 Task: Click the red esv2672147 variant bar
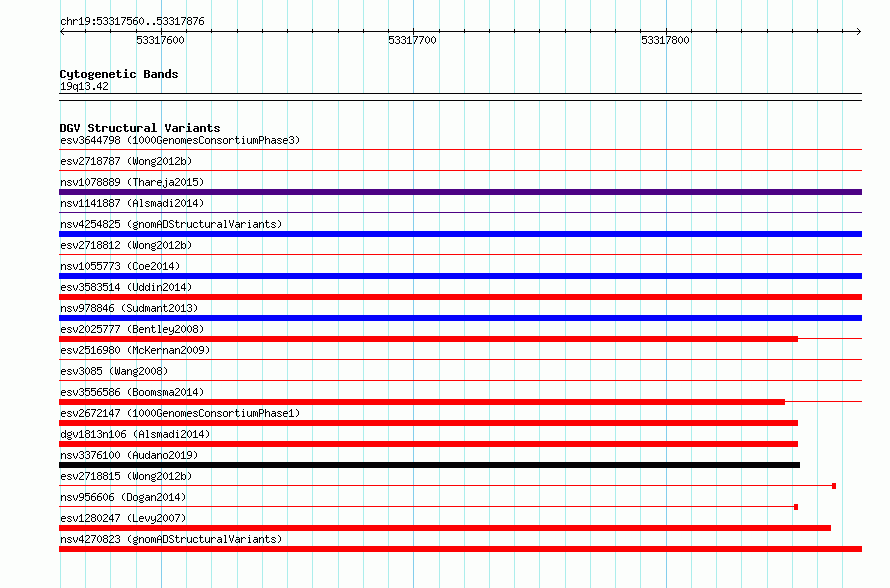429,423
